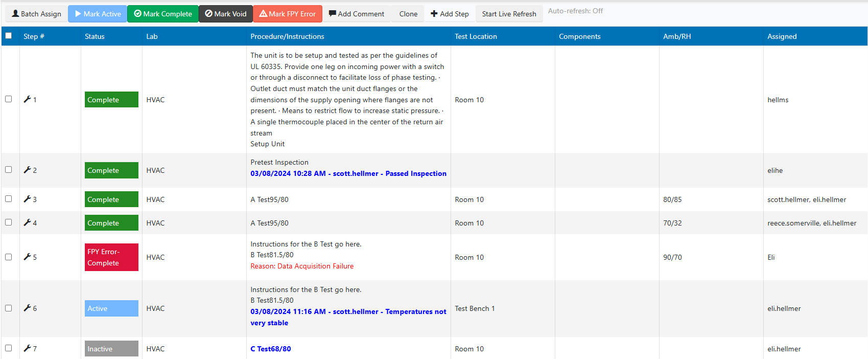
Task: Click the Mark Void button
Action: [x=225, y=14]
